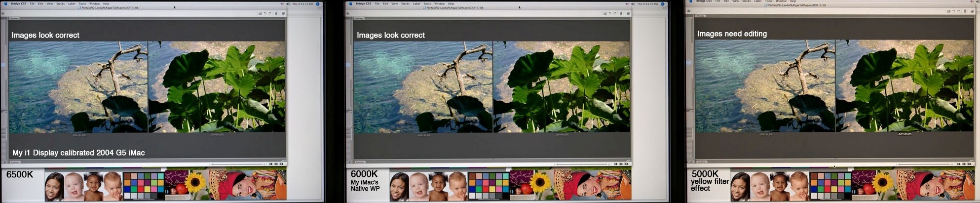Click the rotate clockwise icon in 5000K window
980x203 pixels.
coord(959,11)
